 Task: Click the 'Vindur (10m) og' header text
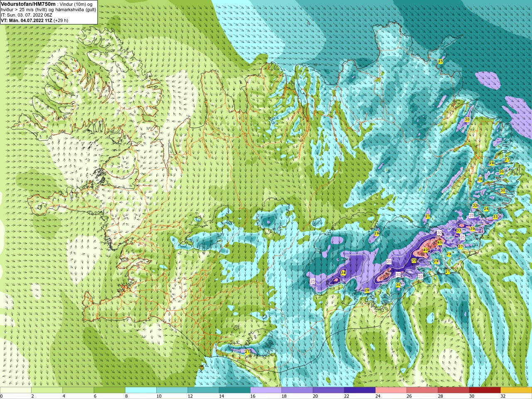click(x=76, y=4)
